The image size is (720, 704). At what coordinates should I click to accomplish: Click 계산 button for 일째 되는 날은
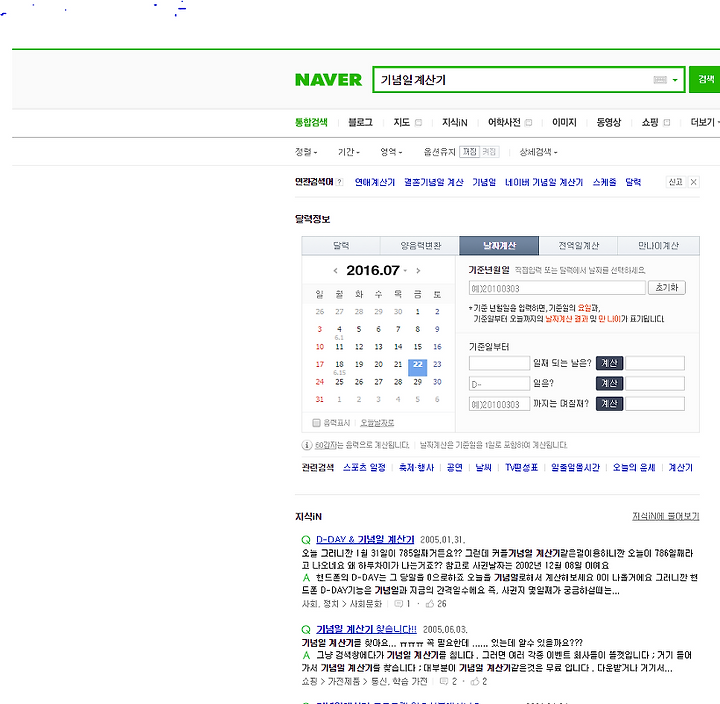(609, 363)
